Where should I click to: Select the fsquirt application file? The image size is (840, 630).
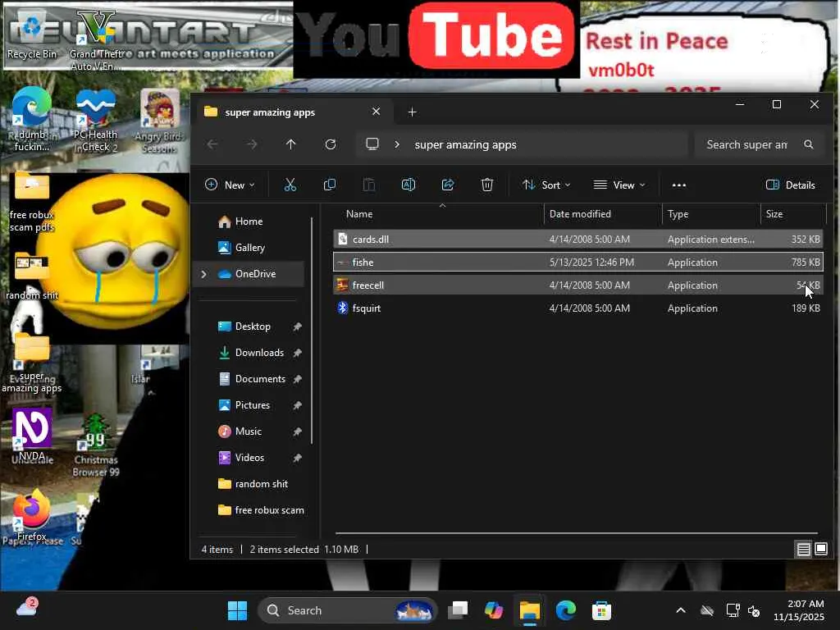pos(578,308)
